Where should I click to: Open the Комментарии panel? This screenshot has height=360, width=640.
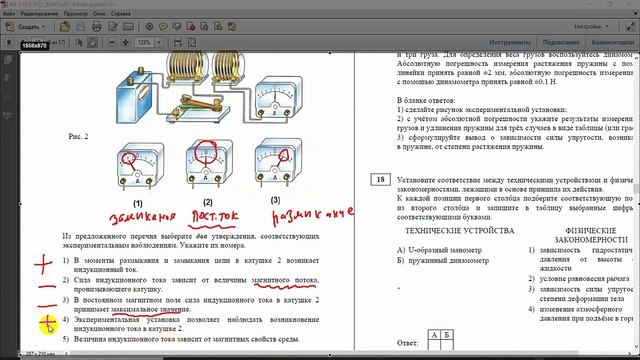(613, 42)
